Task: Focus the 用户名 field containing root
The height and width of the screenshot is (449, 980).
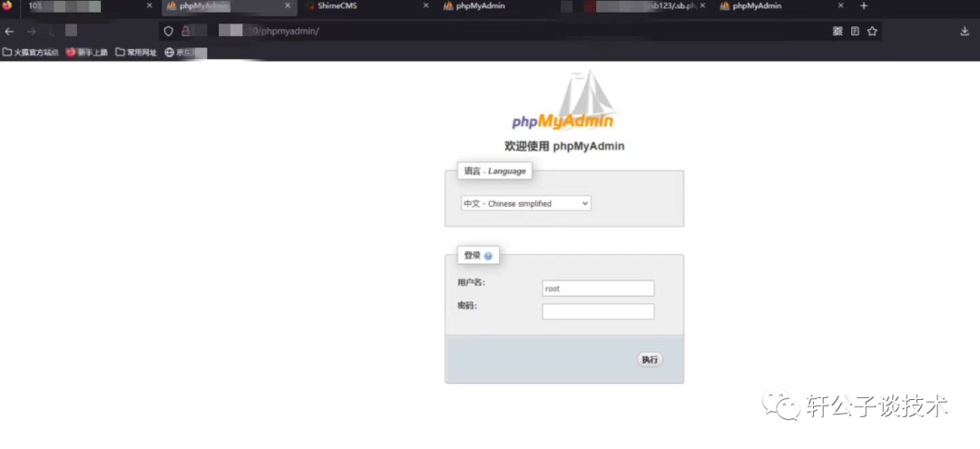Action: 598,288
